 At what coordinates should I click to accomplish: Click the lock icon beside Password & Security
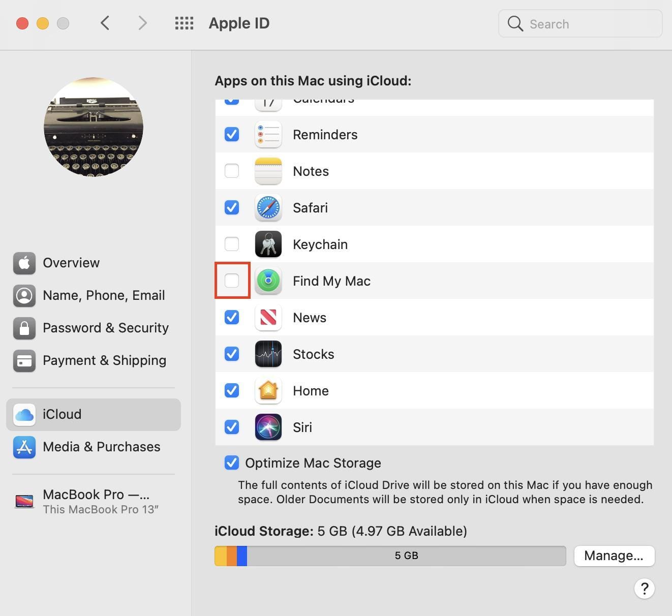(24, 328)
